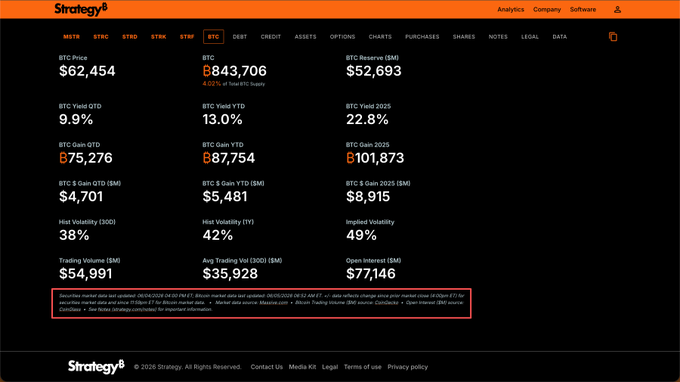Click the BTC $ Gain YTD value $5,481
This screenshot has width=680, height=382.
(x=225, y=197)
